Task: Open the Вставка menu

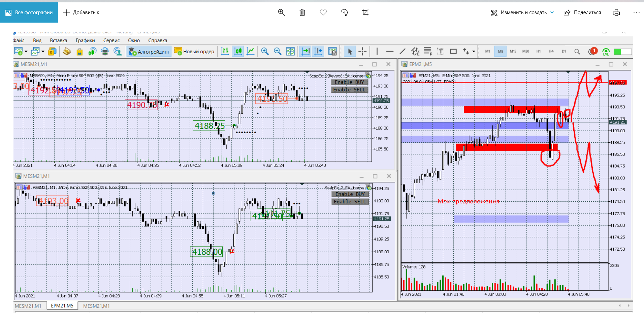Action: tap(59, 40)
